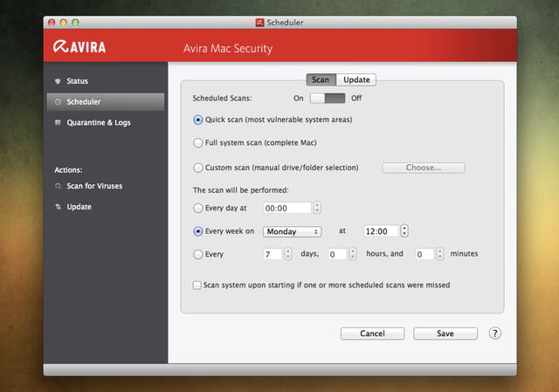Screen dimensions: 559x392
Task: Click the hours field showing 0
Action: click(337, 254)
